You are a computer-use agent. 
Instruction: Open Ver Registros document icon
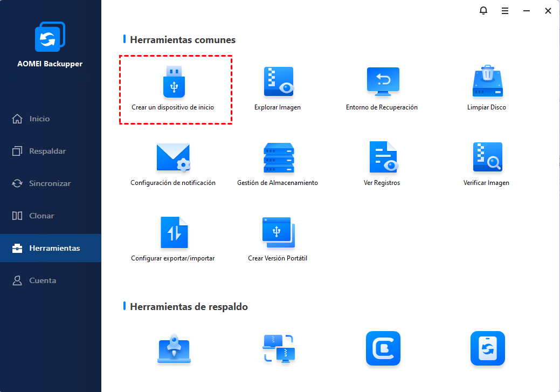pyautogui.click(x=384, y=157)
